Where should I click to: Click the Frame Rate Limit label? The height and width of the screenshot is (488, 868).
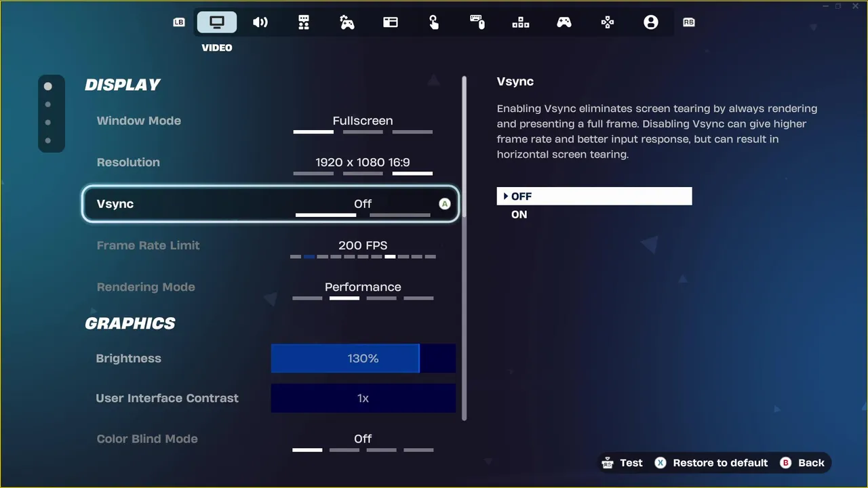coord(149,245)
